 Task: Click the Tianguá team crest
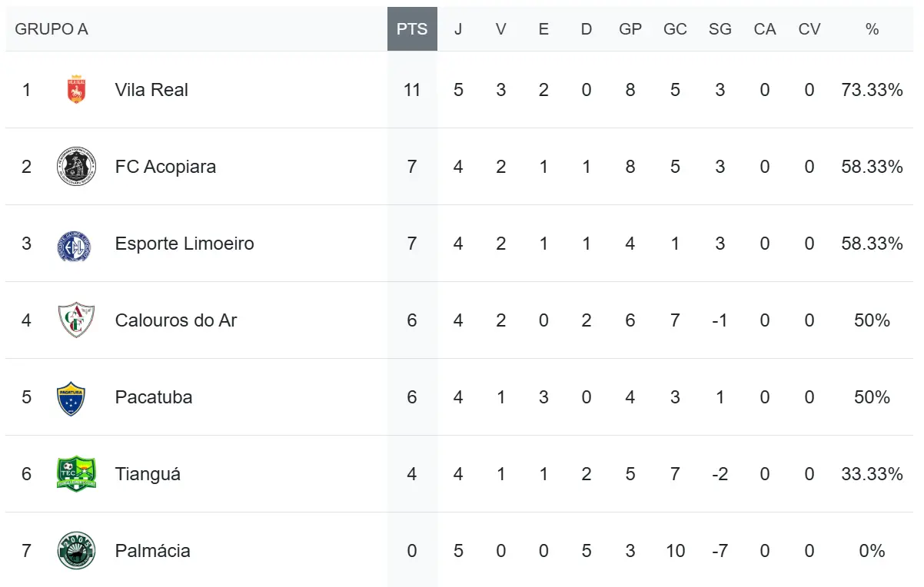coord(76,474)
